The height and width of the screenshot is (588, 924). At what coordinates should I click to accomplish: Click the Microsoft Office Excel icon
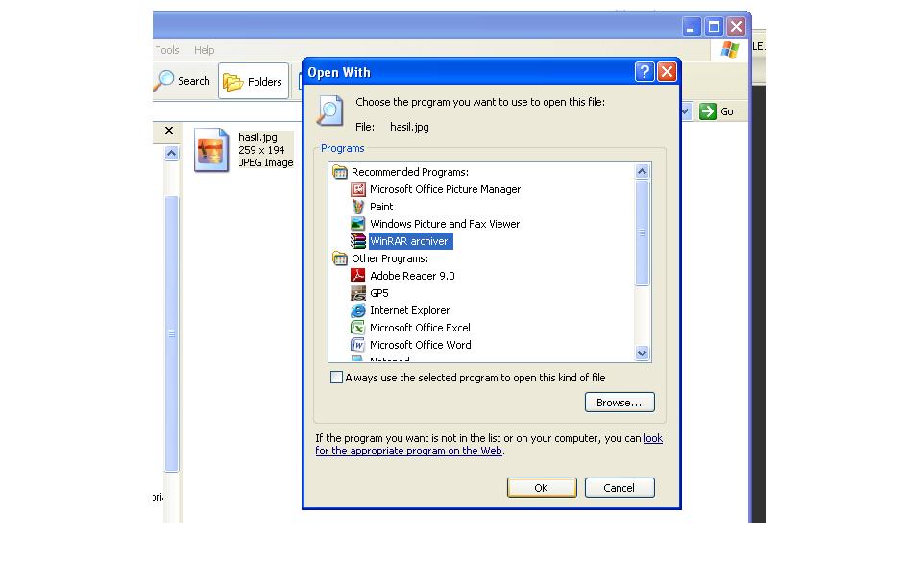pos(357,328)
